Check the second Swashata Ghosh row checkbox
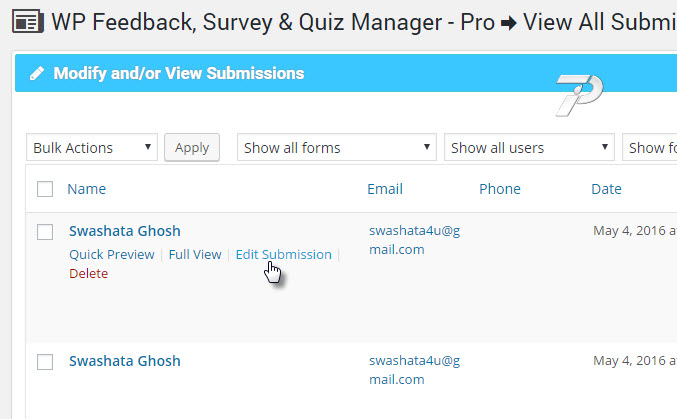The image size is (677, 419). click(x=44, y=362)
